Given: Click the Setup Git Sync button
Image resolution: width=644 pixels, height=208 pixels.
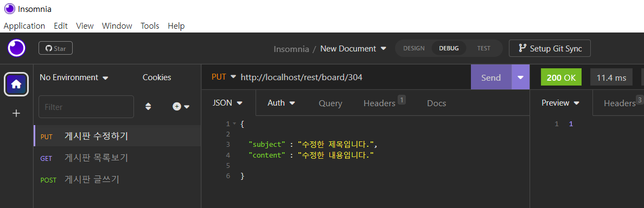Looking at the screenshot, I should pyautogui.click(x=550, y=48).
